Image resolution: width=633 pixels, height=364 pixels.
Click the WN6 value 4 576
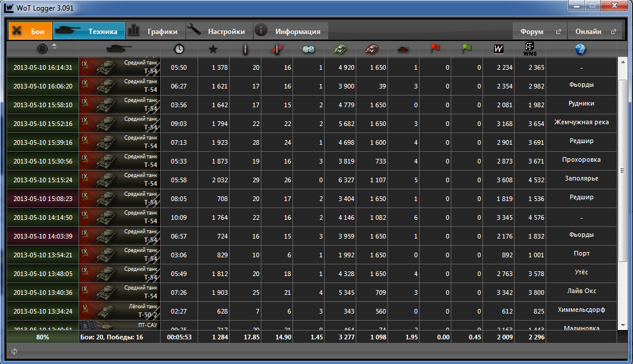point(536,217)
